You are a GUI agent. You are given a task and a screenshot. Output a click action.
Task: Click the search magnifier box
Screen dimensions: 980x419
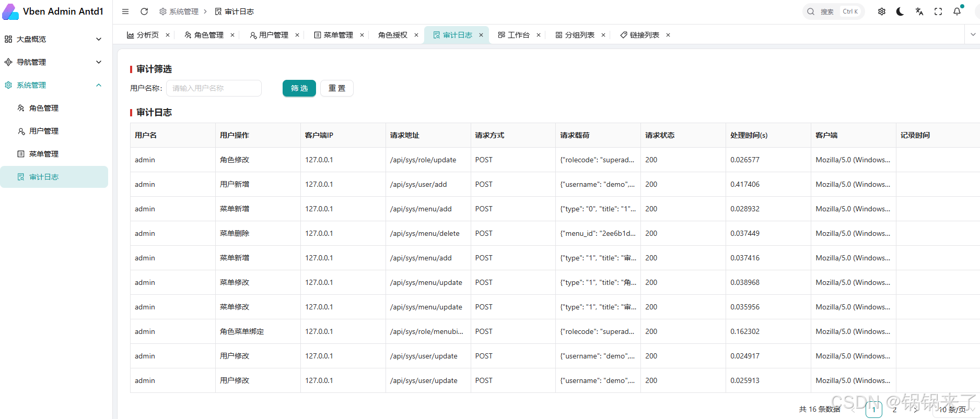(x=834, y=11)
